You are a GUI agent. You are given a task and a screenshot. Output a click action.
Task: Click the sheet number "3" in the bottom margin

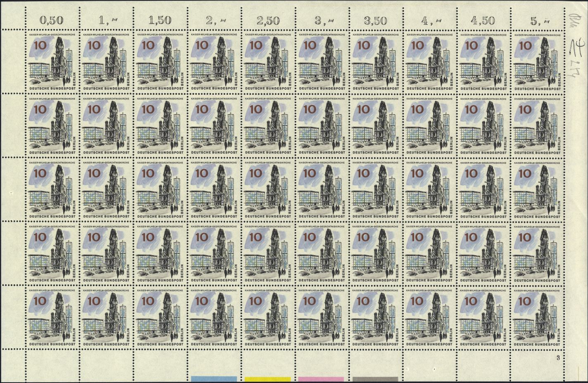558,357
